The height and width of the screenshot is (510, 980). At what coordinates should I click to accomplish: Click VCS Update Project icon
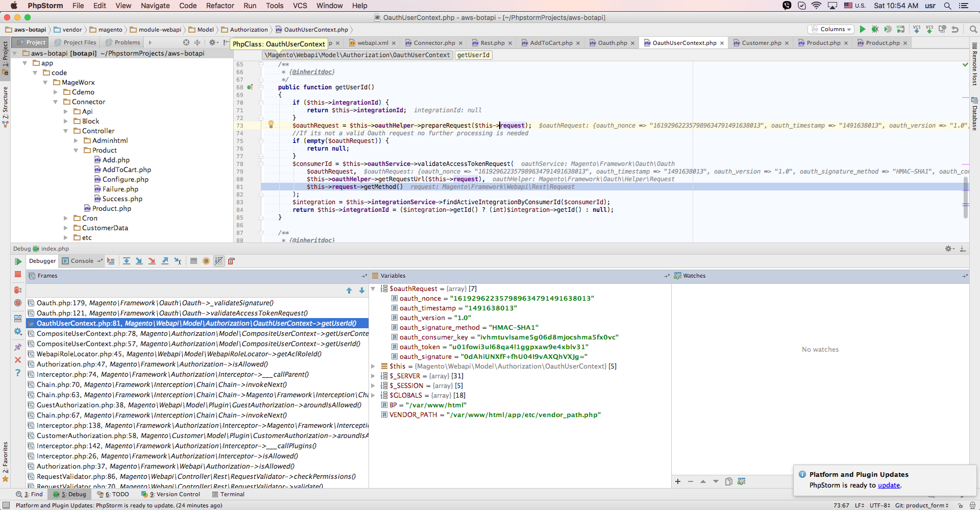917,29
